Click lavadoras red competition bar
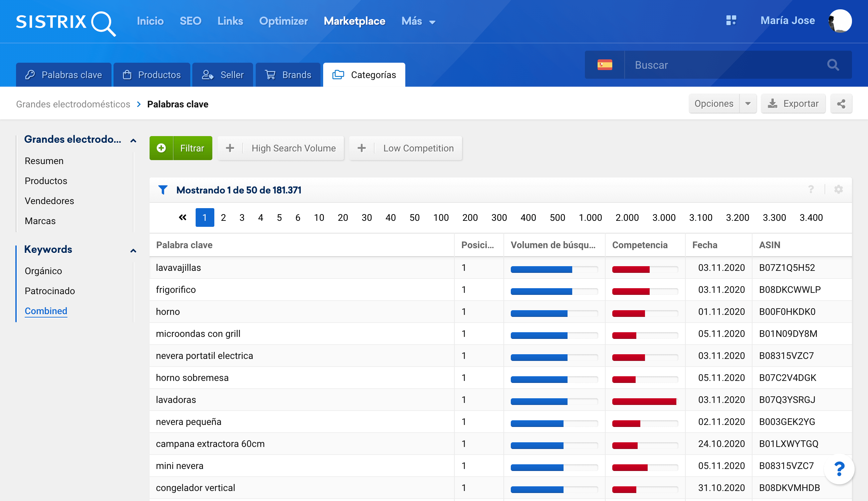The width and height of the screenshot is (868, 501). coord(644,401)
